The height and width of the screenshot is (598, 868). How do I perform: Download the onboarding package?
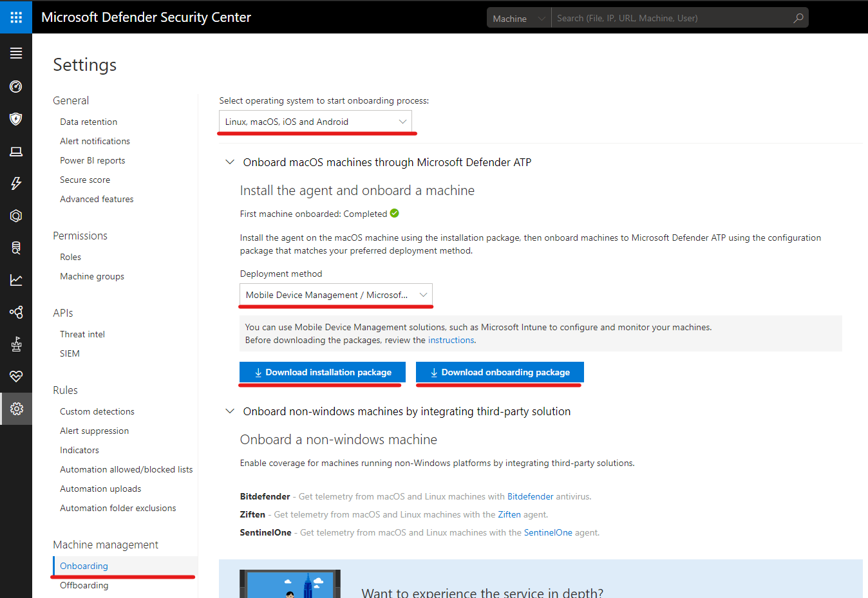[x=500, y=372]
